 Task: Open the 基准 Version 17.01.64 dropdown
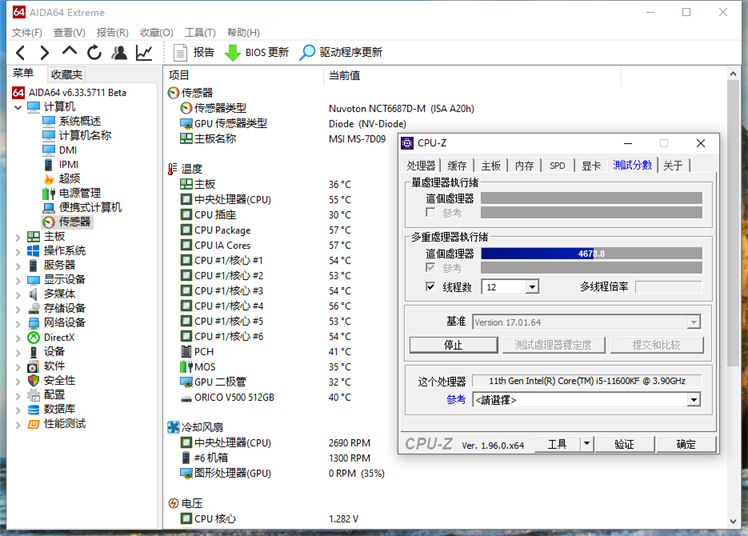point(694,322)
